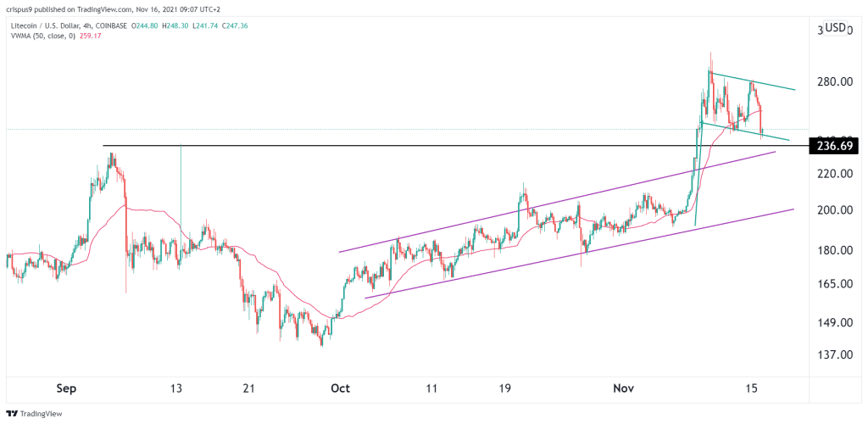Click the 19 date axis label
868x424 pixels.
tap(505, 388)
